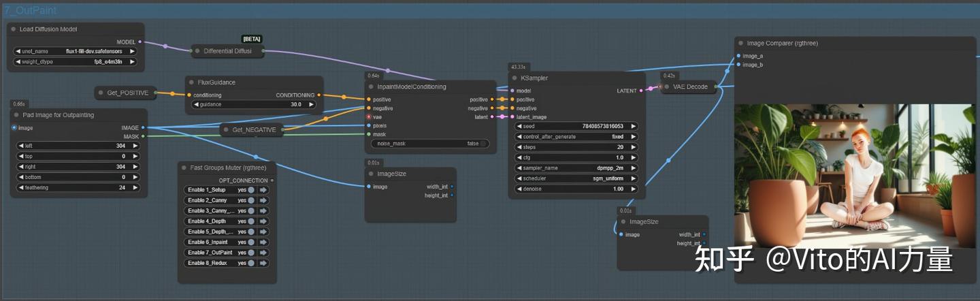Go to 7_OutPaint group via its arrow icon
The height and width of the screenshot is (301, 980).
263,253
